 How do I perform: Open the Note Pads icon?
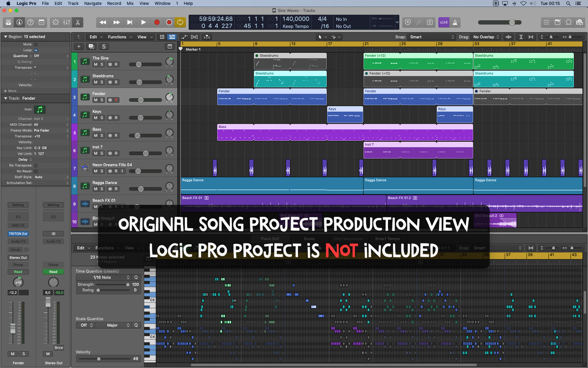(558, 22)
